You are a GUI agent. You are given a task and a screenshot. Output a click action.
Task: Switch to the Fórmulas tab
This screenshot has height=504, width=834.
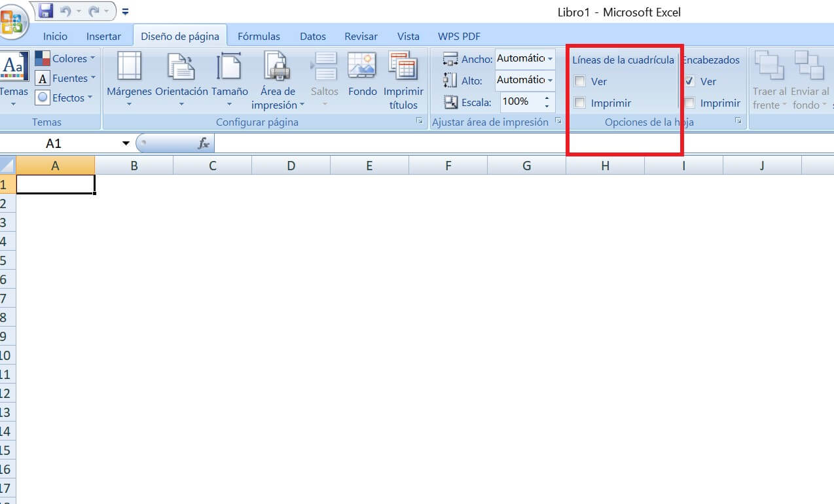click(259, 37)
